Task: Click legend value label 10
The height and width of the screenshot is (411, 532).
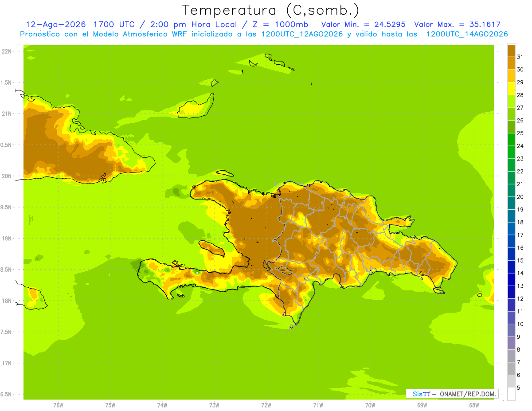Action: [x=520, y=324]
